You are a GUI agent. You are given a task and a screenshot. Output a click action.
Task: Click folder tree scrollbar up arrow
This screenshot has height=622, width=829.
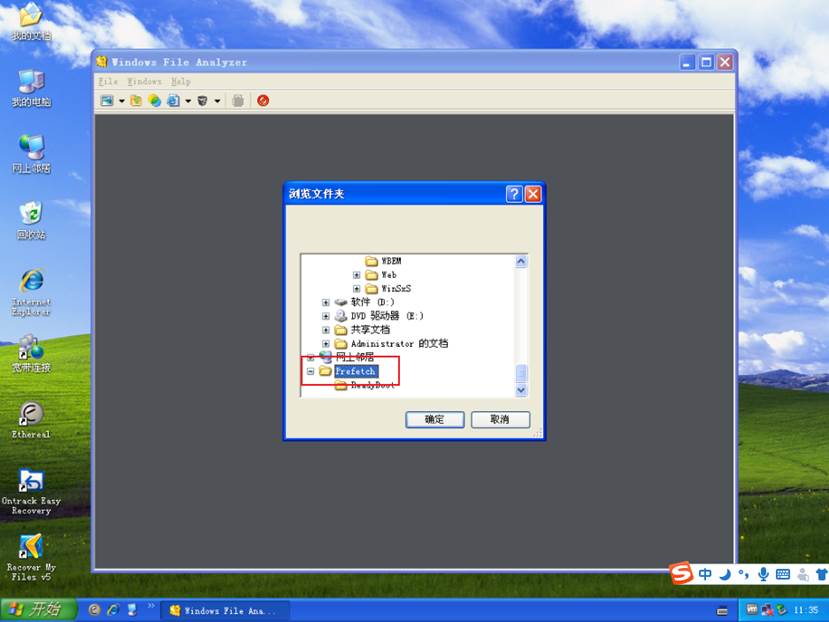[521, 261]
